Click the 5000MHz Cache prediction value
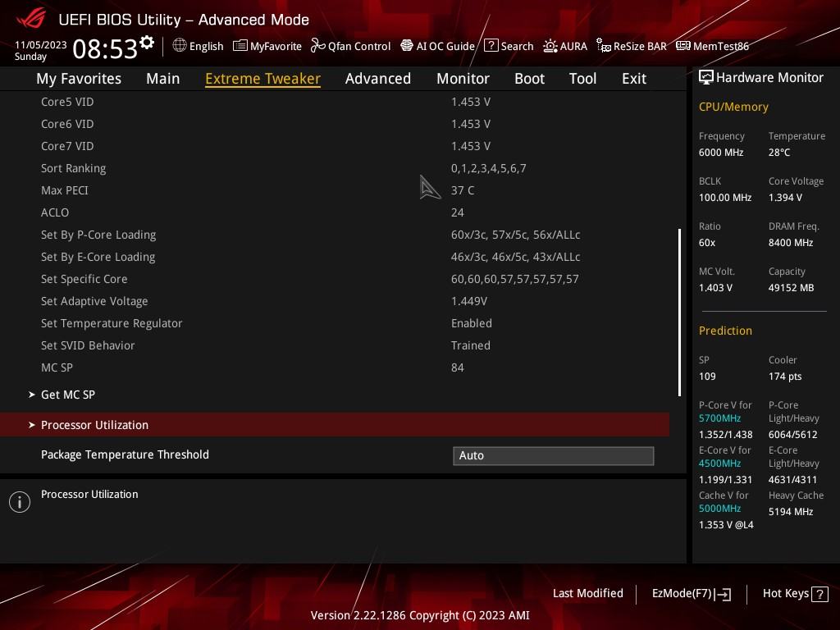Viewport: 840px width, 630px height. click(x=719, y=509)
